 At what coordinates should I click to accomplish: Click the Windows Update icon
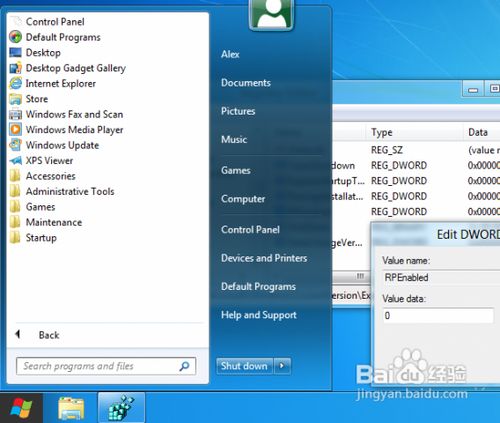pos(16,145)
